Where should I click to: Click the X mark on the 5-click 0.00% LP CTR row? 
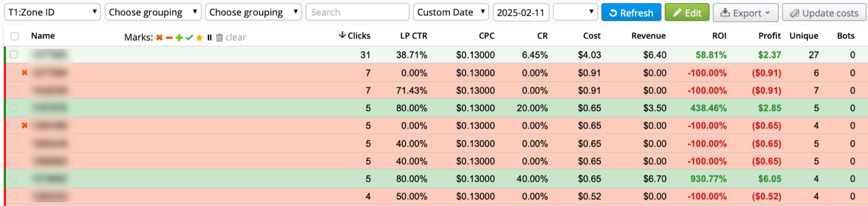tap(24, 126)
